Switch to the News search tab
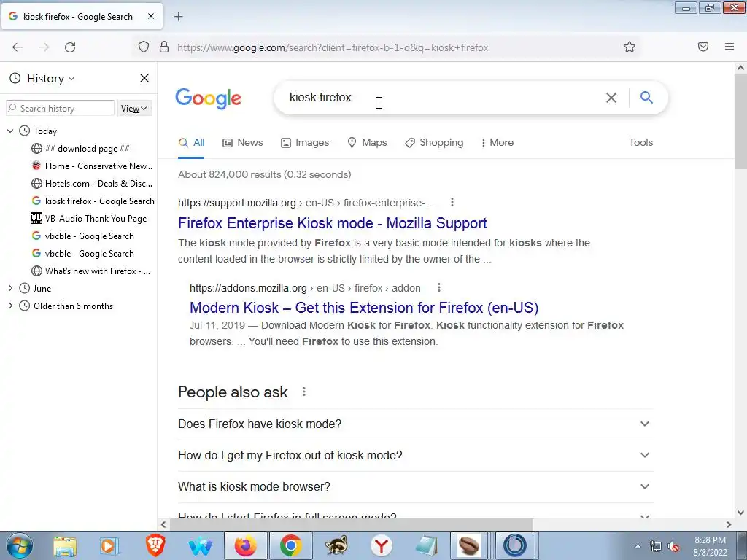The width and height of the screenshot is (747, 560). [x=242, y=142]
